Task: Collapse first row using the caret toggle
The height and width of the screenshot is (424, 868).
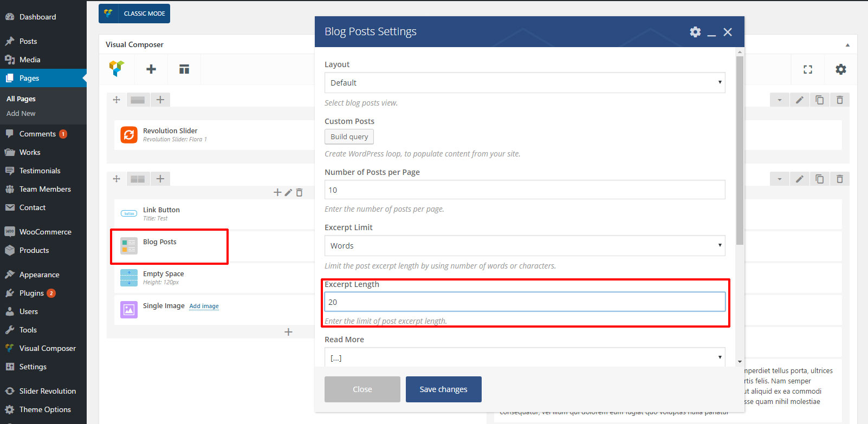Action: point(779,100)
